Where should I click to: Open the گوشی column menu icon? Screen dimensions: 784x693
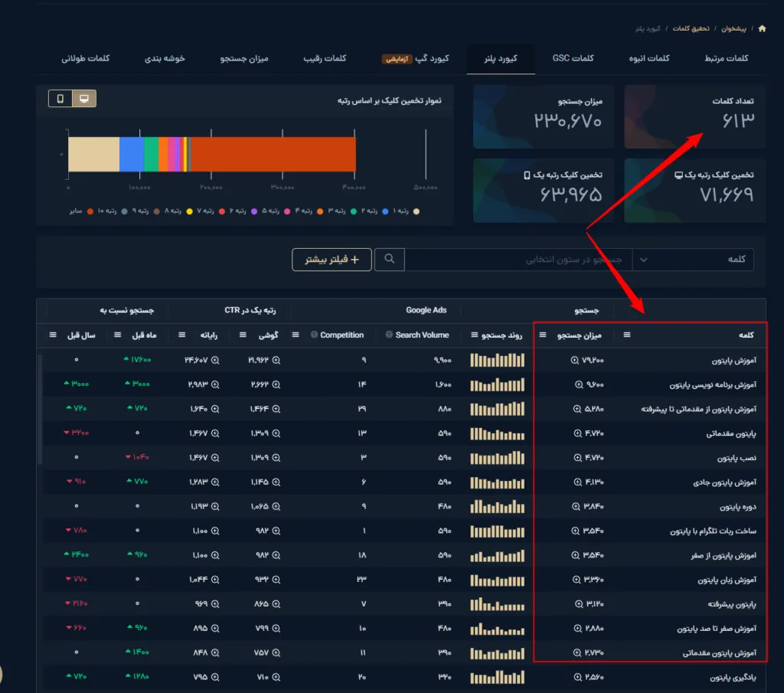243,335
